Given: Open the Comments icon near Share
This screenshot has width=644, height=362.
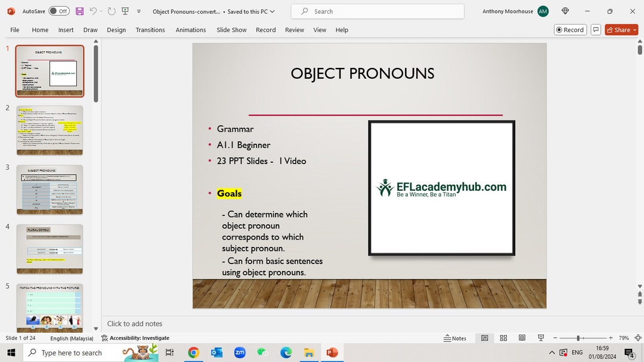Looking at the screenshot, I should [596, 29].
